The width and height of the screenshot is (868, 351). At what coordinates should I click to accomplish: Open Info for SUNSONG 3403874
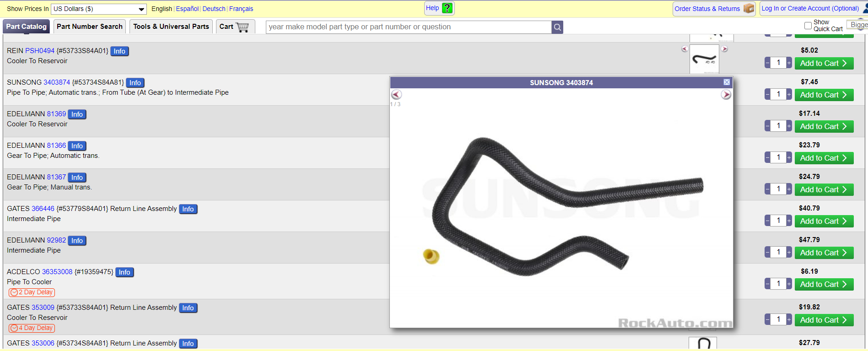135,83
